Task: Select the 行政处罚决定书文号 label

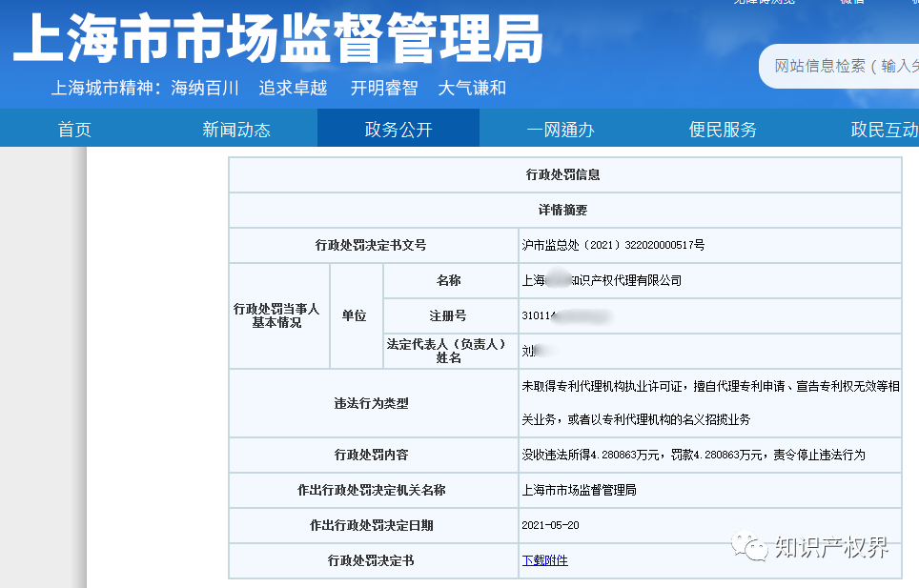Action: click(371, 245)
